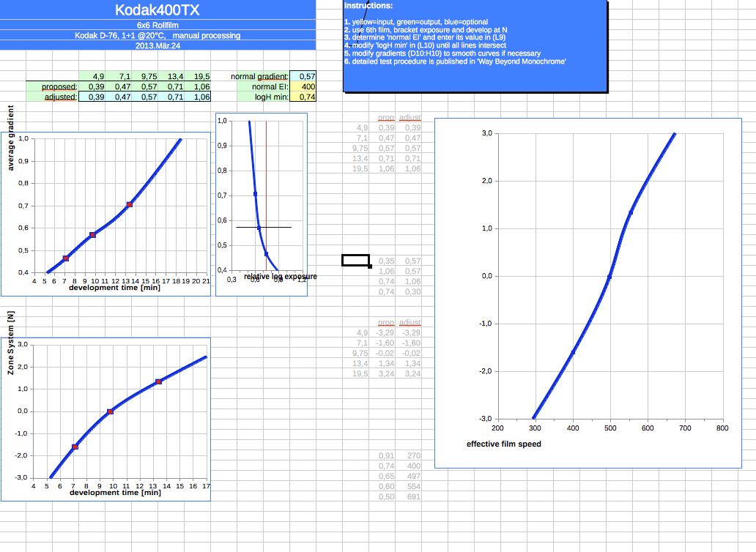Click the 'relative log exposure' axis title
This screenshot has height=552, width=756.
281,277
